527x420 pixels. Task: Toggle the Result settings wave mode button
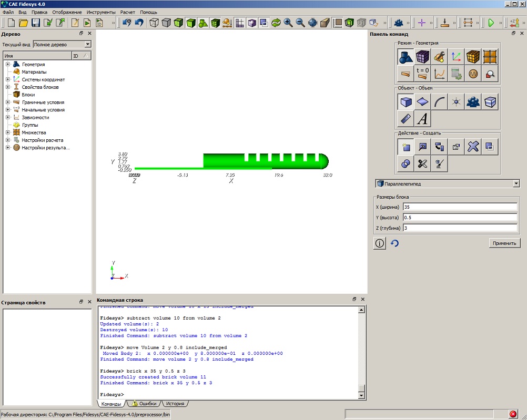pyautogui.click(x=473, y=74)
